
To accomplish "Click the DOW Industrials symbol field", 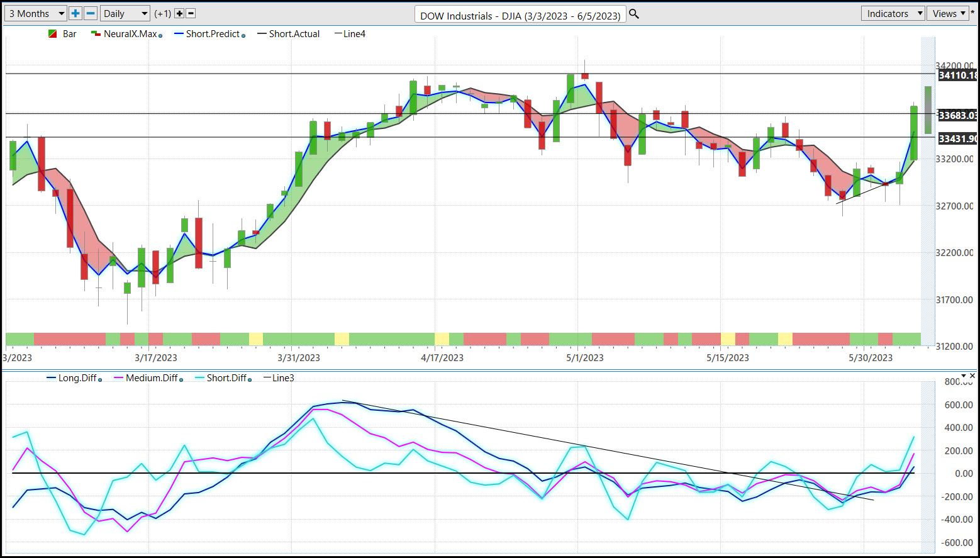I will (x=520, y=15).
